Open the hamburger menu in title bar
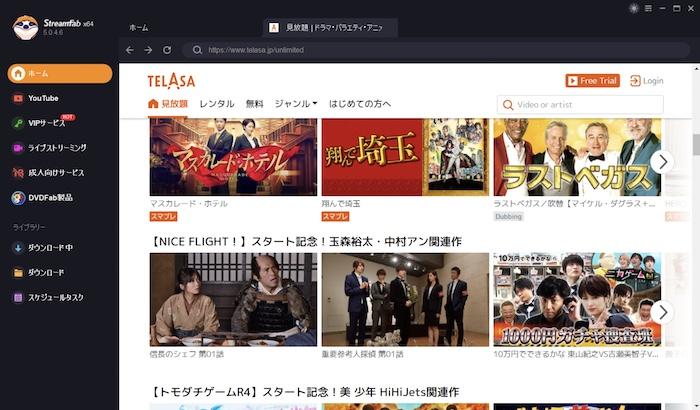The width and height of the screenshot is (700, 410). (648, 8)
